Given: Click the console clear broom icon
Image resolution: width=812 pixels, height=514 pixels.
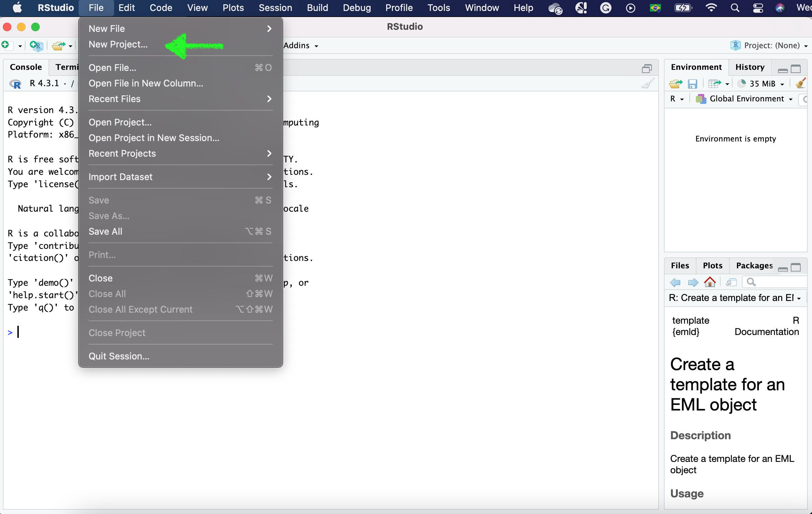Looking at the screenshot, I should (x=648, y=84).
